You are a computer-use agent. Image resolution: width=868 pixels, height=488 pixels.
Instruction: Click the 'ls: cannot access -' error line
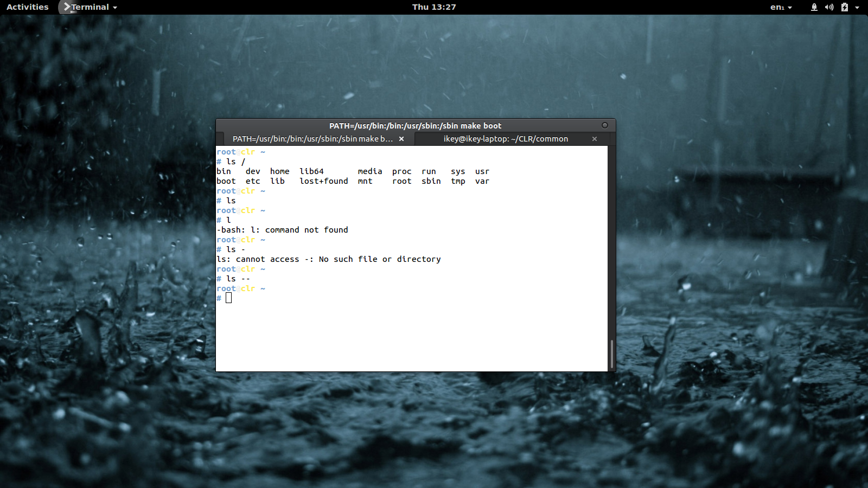329,259
